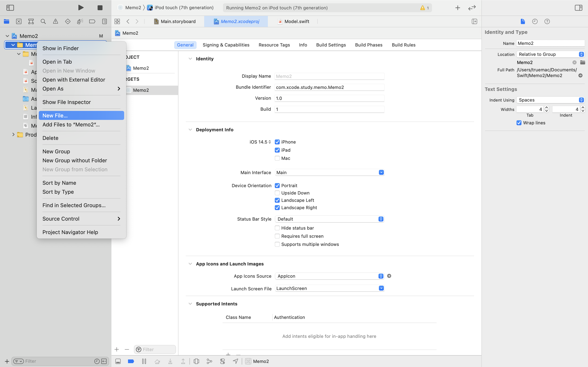The width and height of the screenshot is (588, 367).
Task: Select Show in Finder menu entry
Action: [60, 48]
